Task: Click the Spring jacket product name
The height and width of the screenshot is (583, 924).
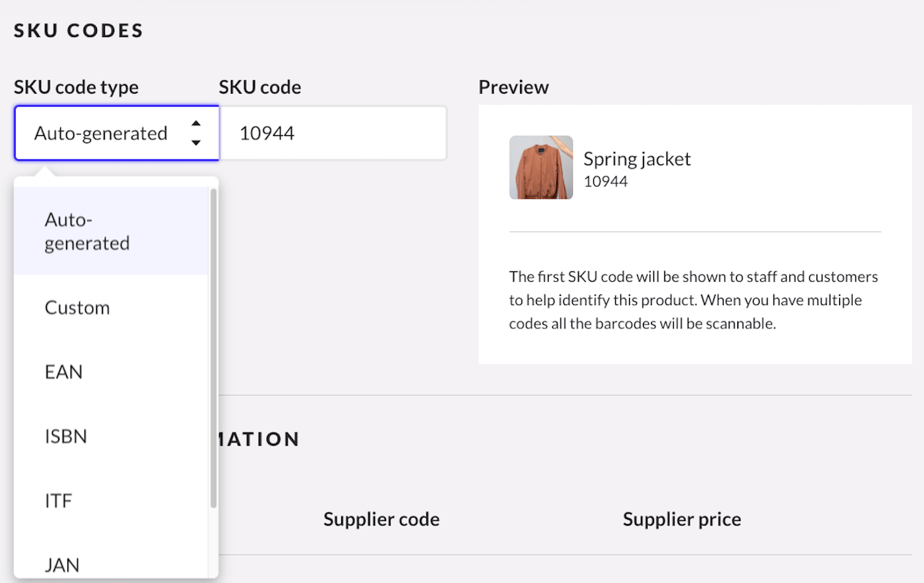Action: 637,158
